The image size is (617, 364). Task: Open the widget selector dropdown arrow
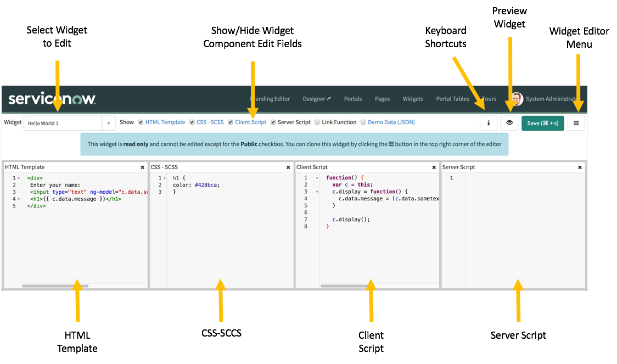click(109, 124)
